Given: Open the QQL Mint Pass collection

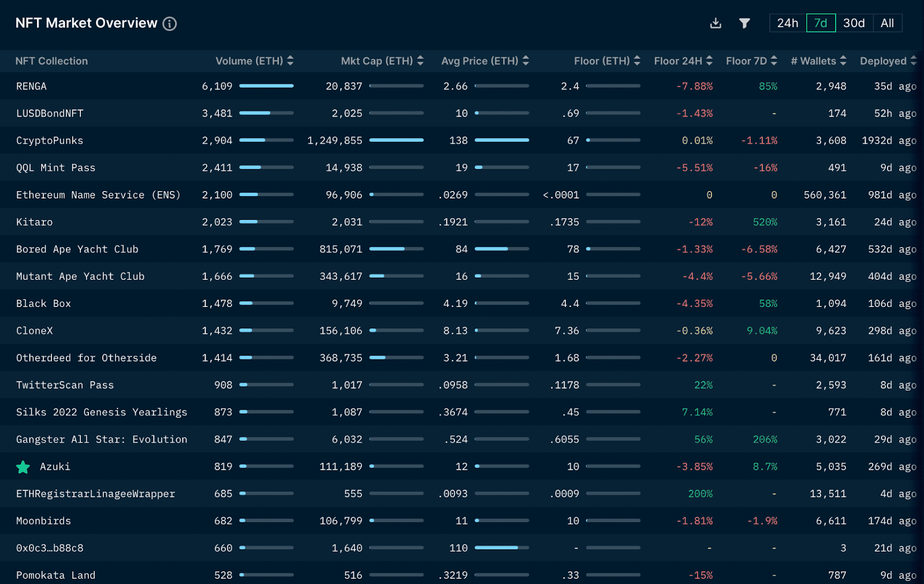Looking at the screenshot, I should coord(55,167).
